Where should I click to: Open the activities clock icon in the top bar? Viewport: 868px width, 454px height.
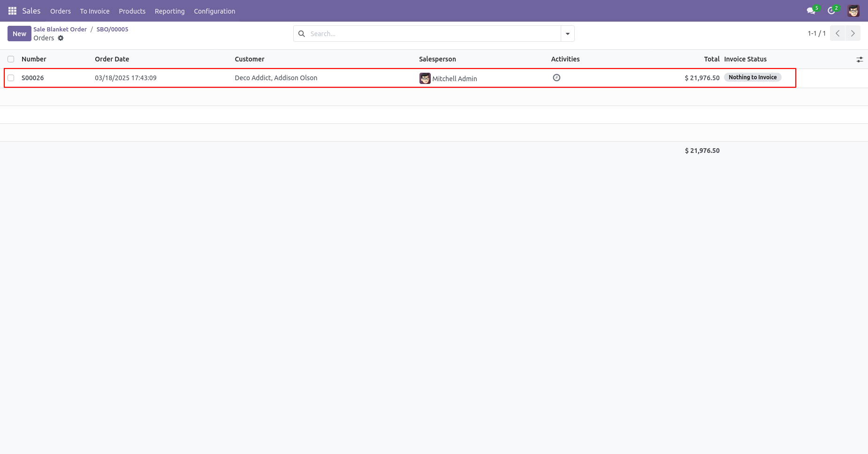(832, 11)
